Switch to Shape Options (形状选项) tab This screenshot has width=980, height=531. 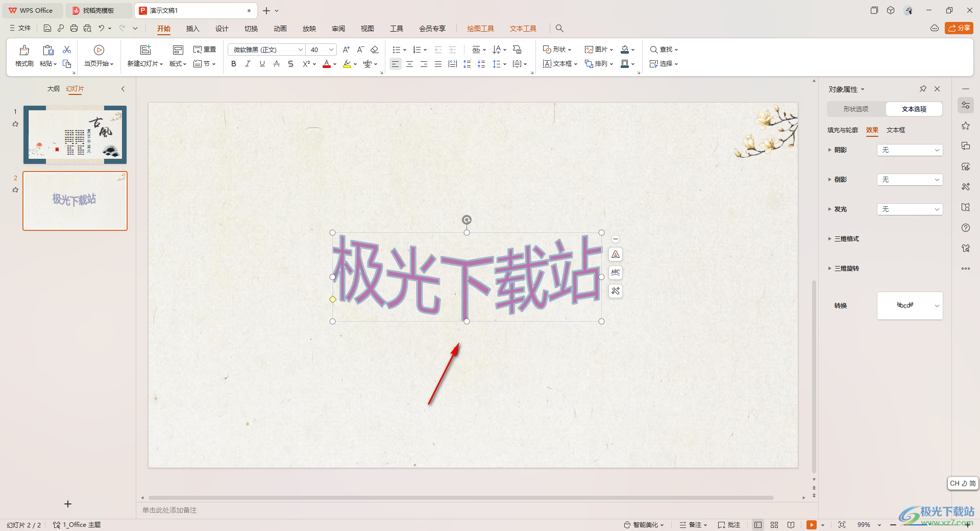pos(856,109)
